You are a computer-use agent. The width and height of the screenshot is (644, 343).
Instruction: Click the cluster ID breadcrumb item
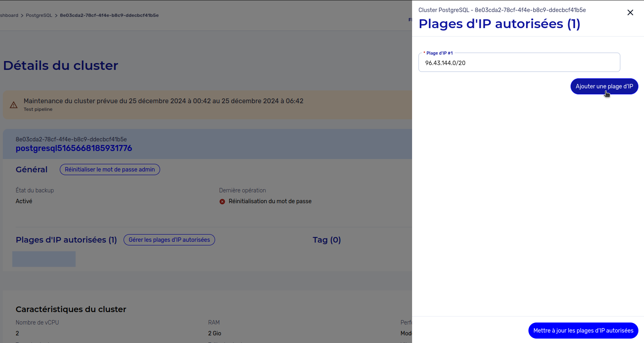(109, 15)
